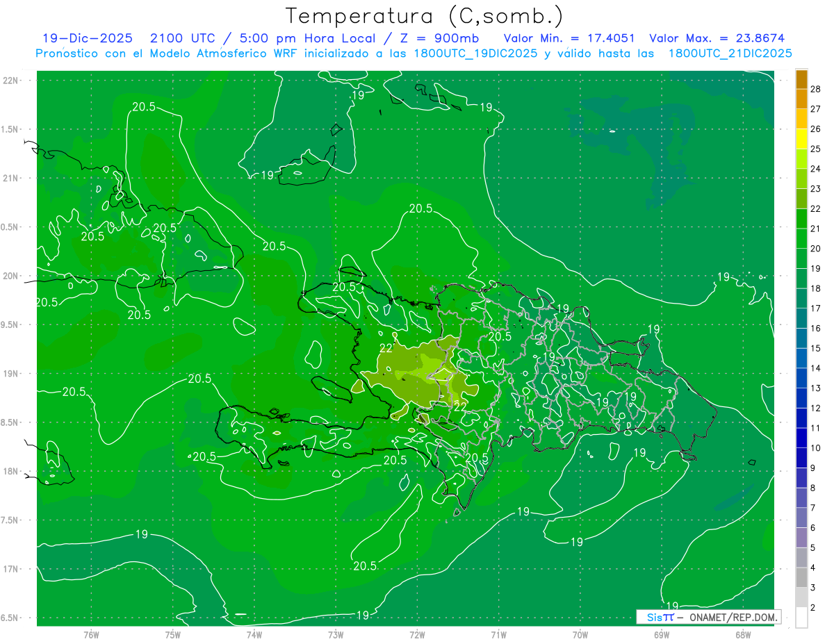This screenshot has width=834, height=644.
Task: Click the "14" color scale label
Action: coord(816,368)
